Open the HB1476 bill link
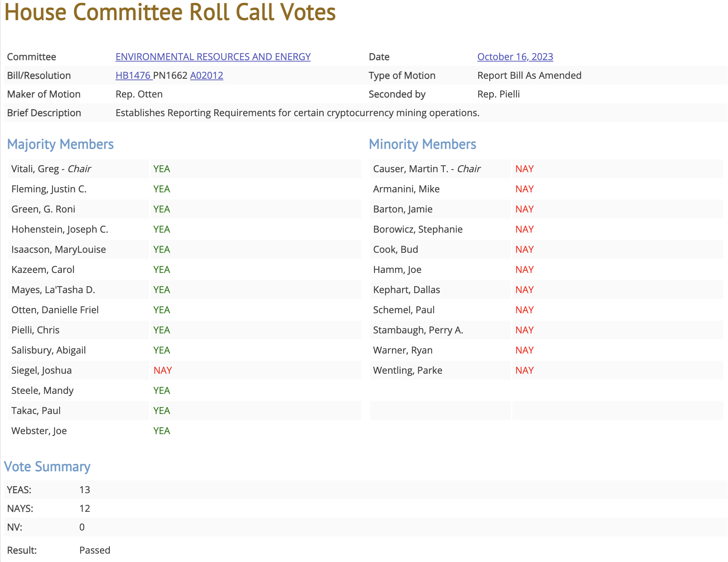The height and width of the screenshot is (562, 728). click(x=133, y=75)
